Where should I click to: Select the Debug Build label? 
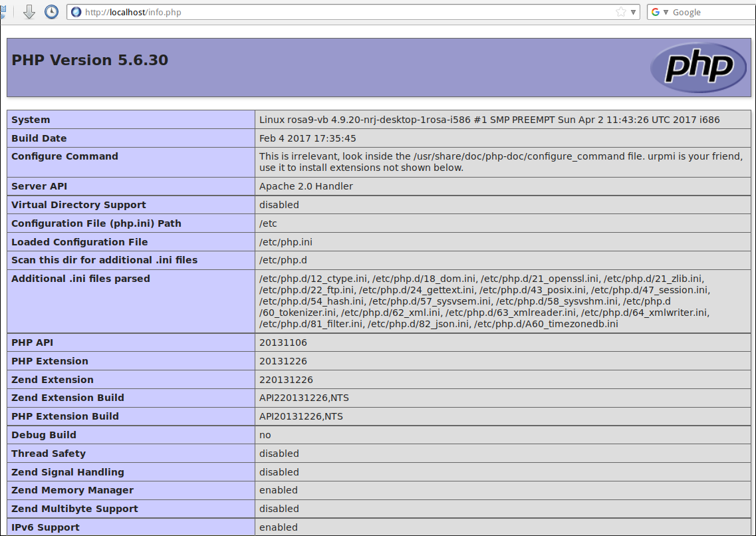pyautogui.click(x=44, y=435)
